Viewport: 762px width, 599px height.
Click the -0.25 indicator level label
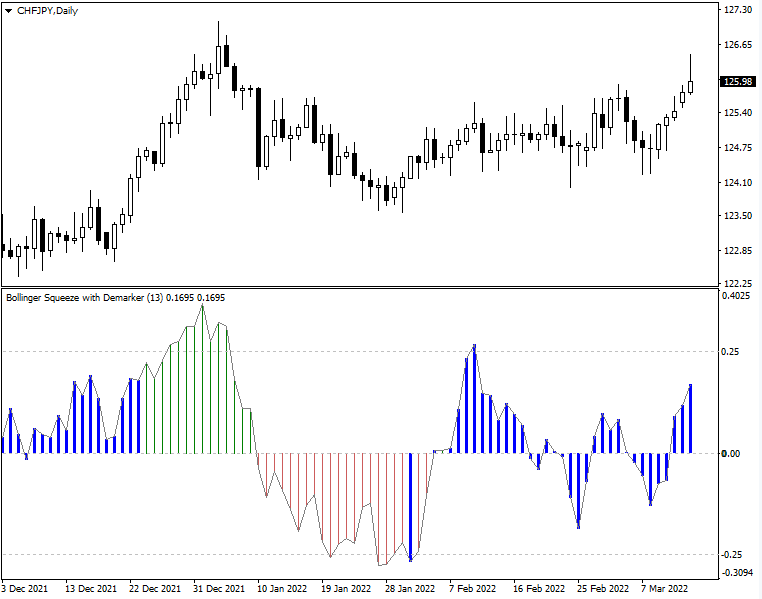pos(732,555)
